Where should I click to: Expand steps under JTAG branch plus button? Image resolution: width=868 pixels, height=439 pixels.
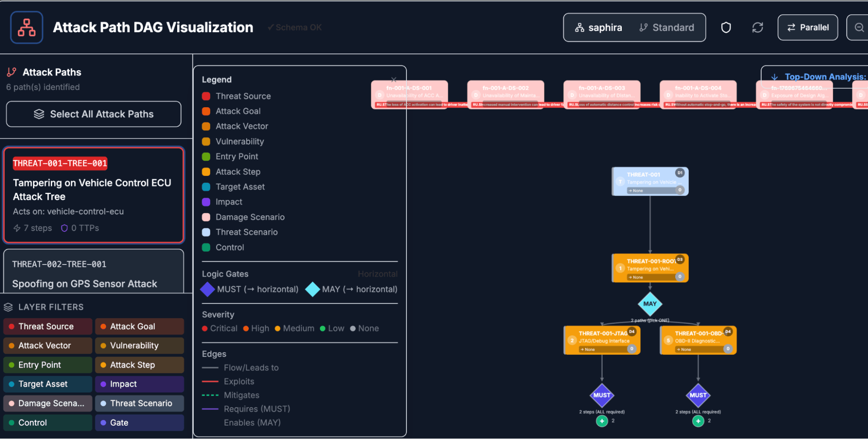pos(602,421)
